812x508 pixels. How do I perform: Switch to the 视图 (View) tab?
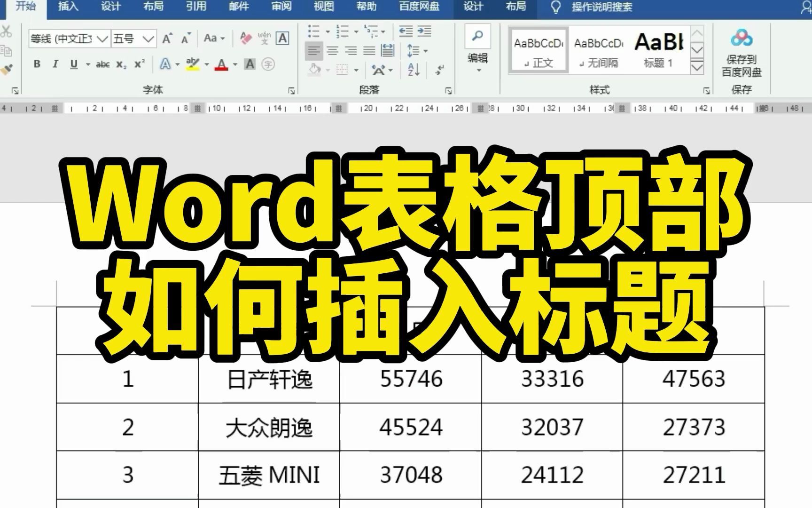click(324, 7)
